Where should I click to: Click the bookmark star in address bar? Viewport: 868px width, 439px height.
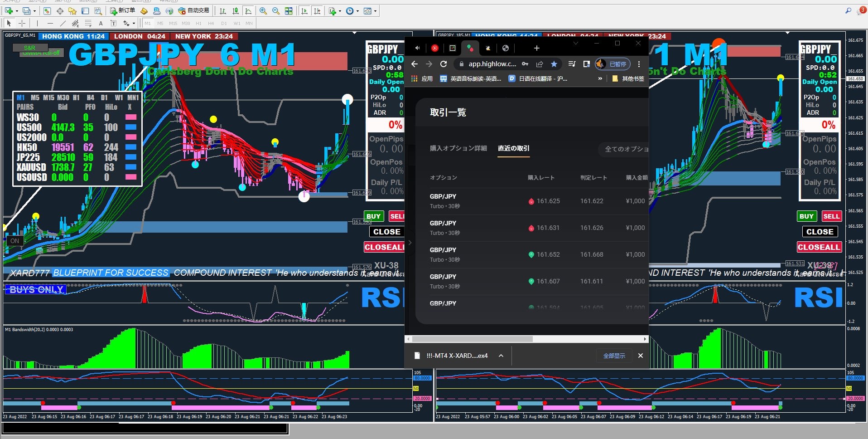tap(554, 64)
